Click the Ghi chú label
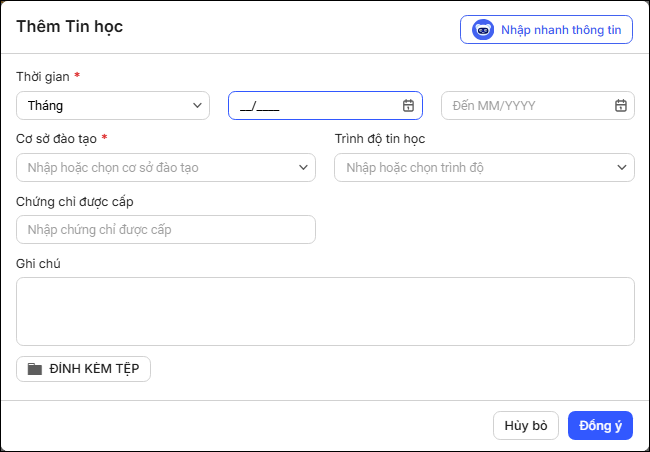 38,264
